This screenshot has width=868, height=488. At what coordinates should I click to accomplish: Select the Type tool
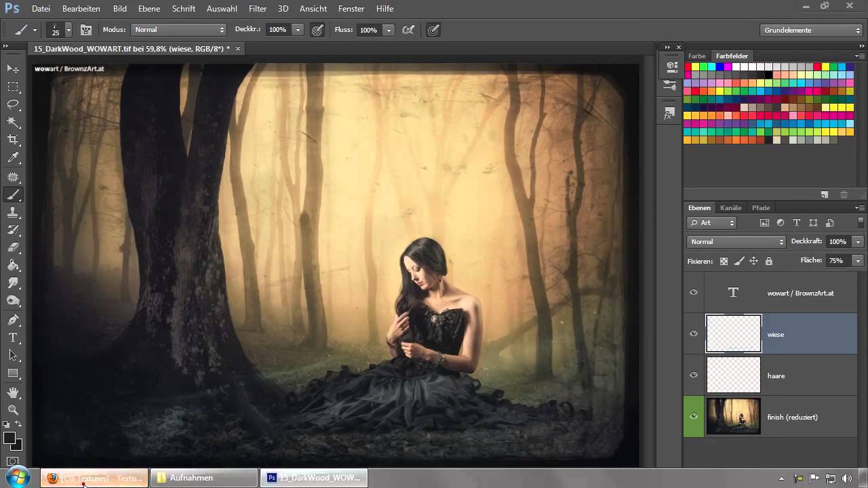(13, 338)
